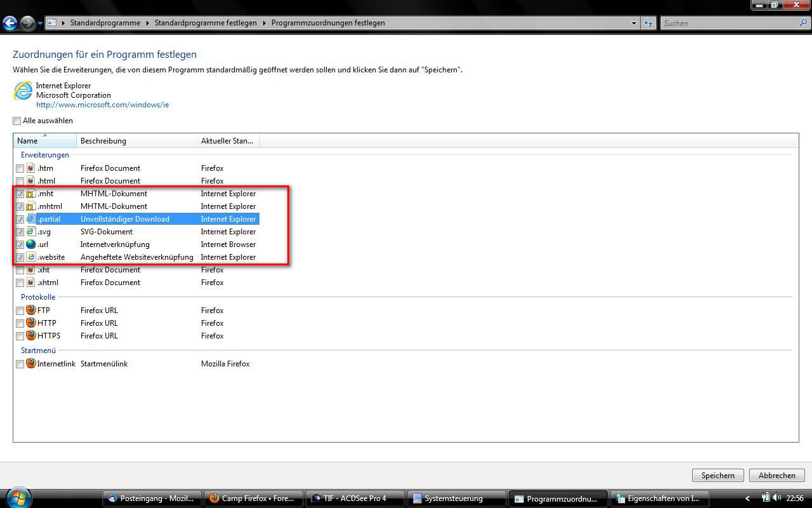
Task: Click the Firefox document icon beside .html
Action: [x=30, y=181]
